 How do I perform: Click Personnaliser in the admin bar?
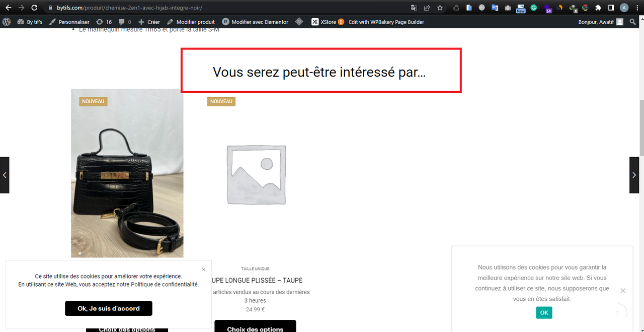(x=69, y=22)
